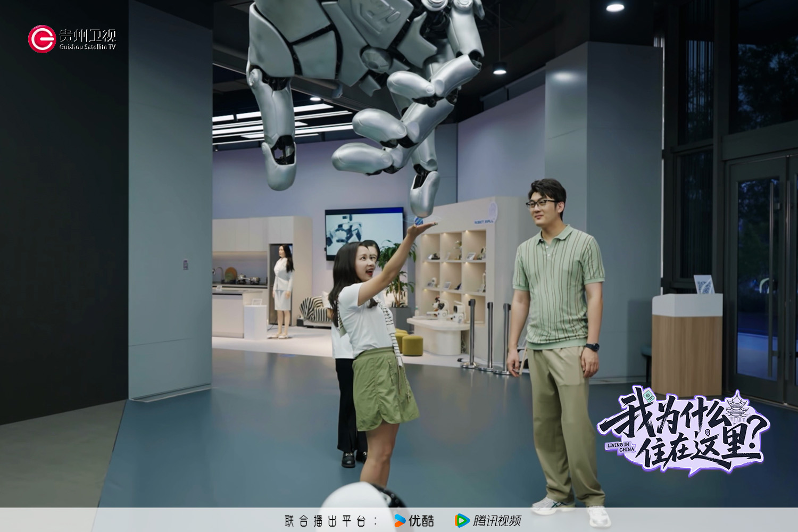This screenshot has width=798, height=532.
Task: Click the ceiling spotlight at top right
Action: click(x=615, y=7)
